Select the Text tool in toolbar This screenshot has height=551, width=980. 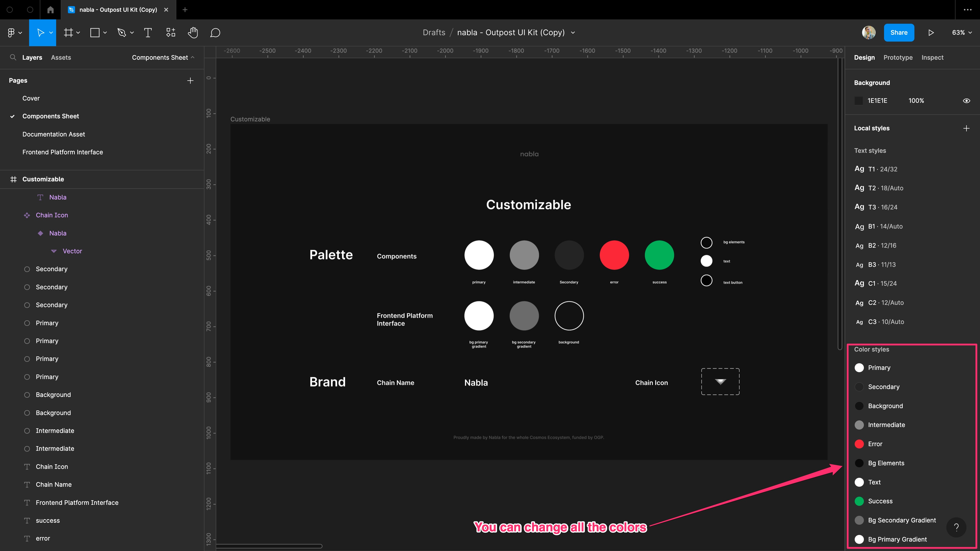pyautogui.click(x=148, y=32)
